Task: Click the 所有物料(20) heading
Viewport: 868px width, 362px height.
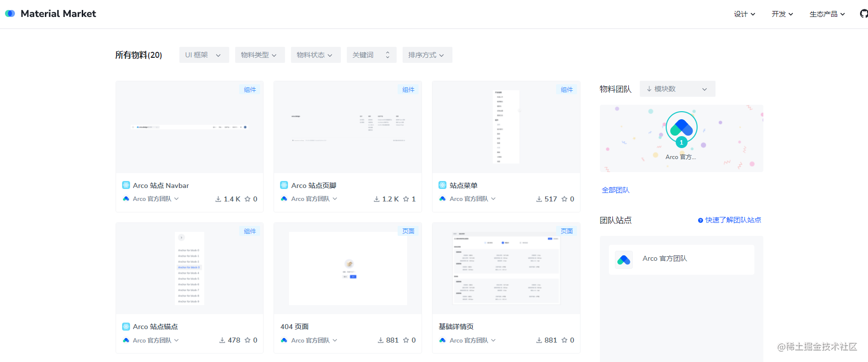Action: (139, 55)
